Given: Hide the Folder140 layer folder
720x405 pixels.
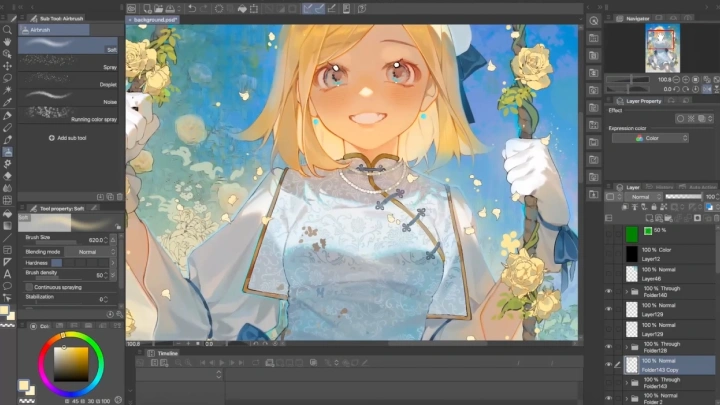Looking at the screenshot, I should [608, 291].
